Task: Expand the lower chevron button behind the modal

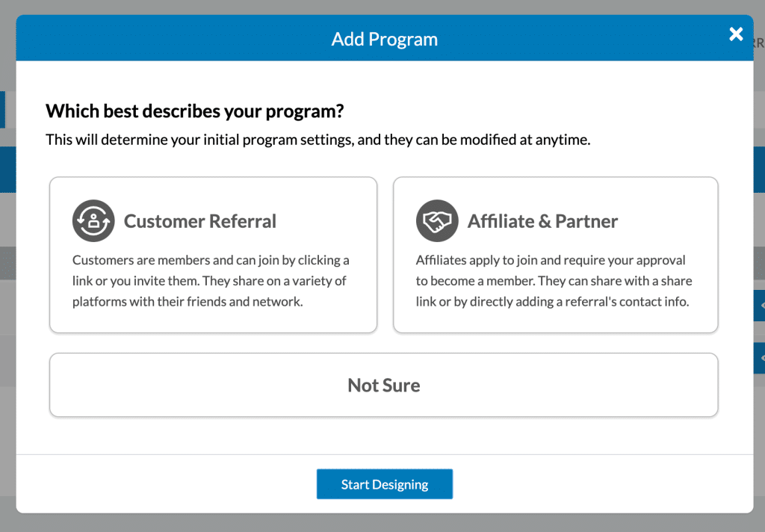Action: click(761, 358)
